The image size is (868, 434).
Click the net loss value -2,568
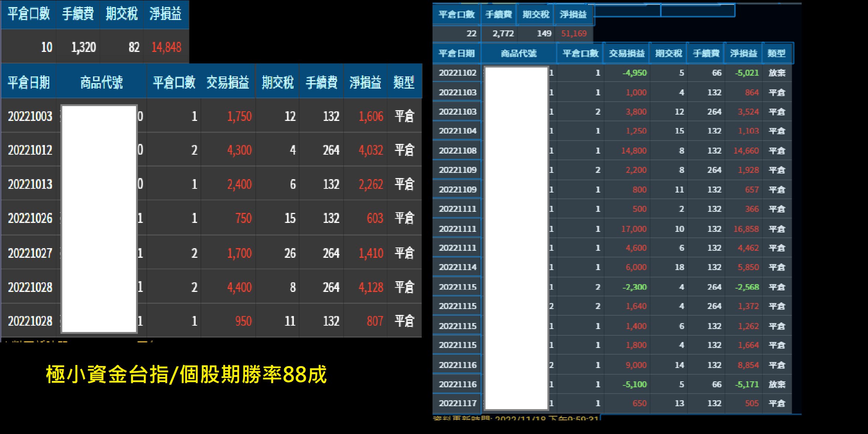(747, 287)
